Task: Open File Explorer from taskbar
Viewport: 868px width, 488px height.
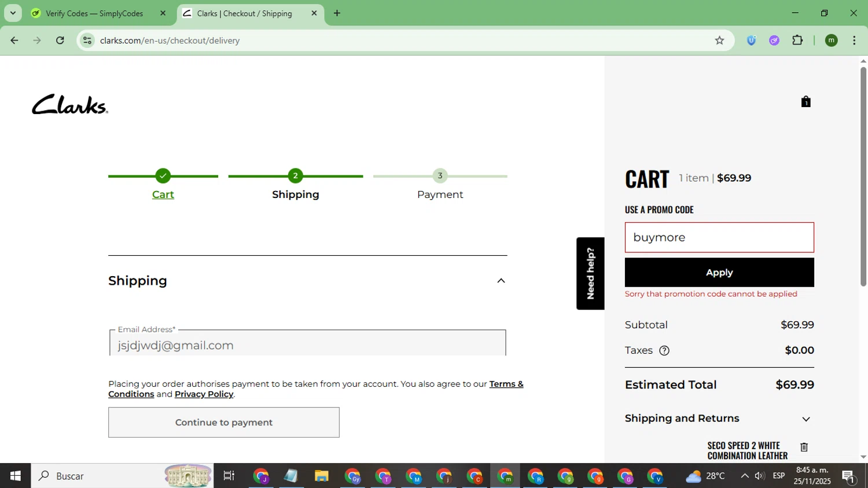Action: point(321,476)
